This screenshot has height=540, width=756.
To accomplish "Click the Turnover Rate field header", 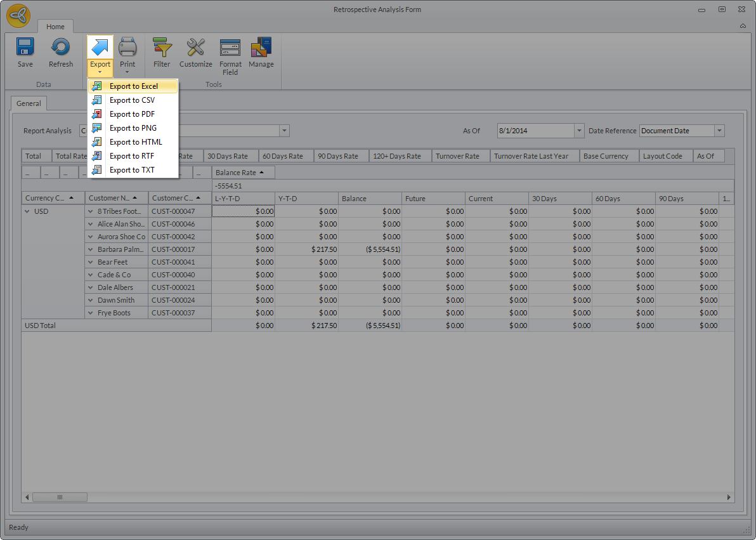I will (457, 156).
